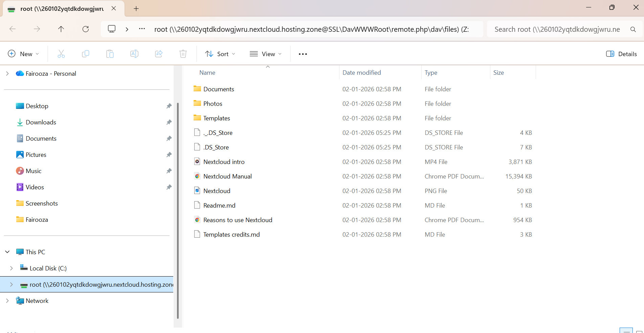Click the New button
644x333 pixels.
click(x=23, y=53)
